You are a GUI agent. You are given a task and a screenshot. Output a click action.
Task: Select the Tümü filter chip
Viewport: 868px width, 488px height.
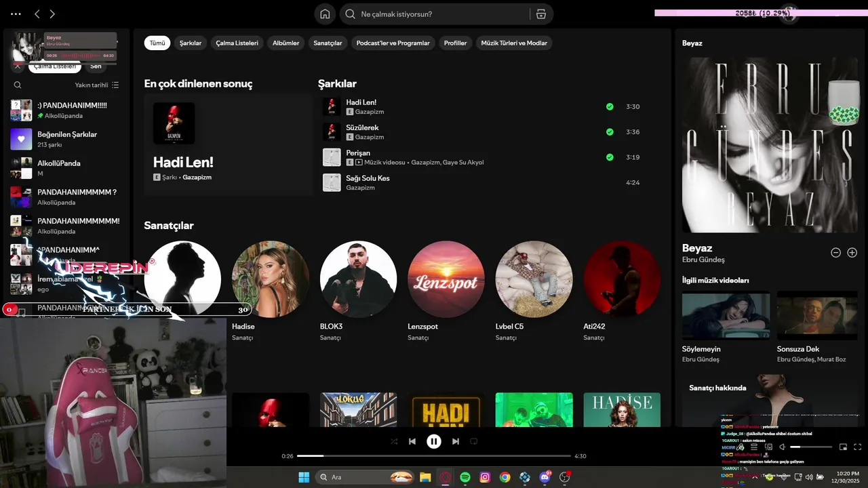(157, 43)
